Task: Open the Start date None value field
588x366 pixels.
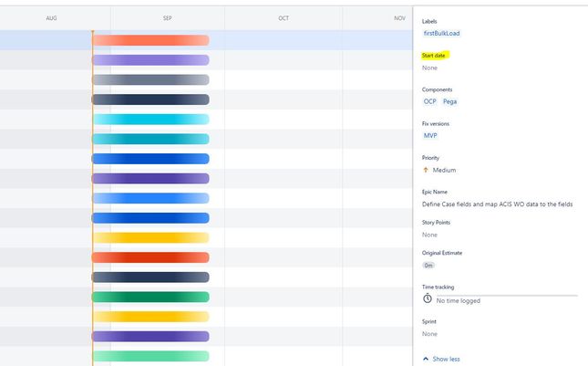Action: point(429,68)
